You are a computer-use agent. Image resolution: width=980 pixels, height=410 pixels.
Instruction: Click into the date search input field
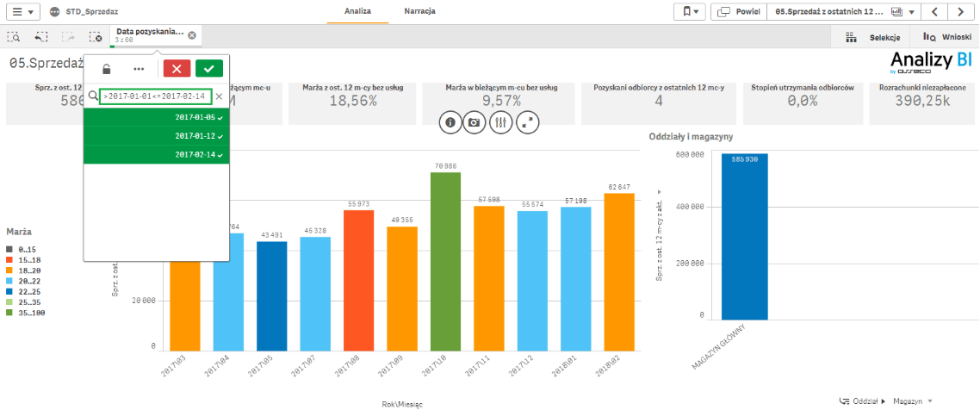click(156, 96)
